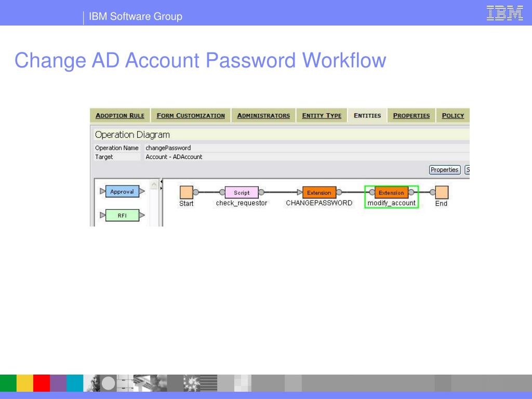This screenshot has width=532, height=399.
Task: Click the palette scrollbar up arrow
Action: (154, 184)
